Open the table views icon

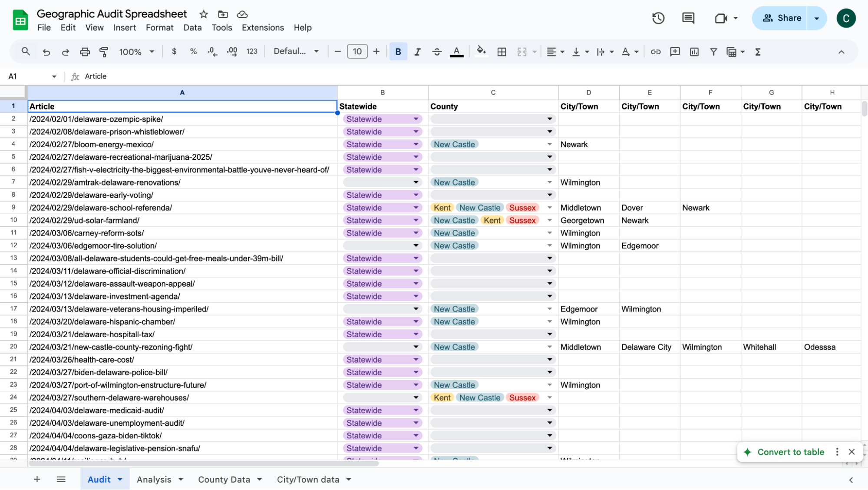click(x=736, y=52)
